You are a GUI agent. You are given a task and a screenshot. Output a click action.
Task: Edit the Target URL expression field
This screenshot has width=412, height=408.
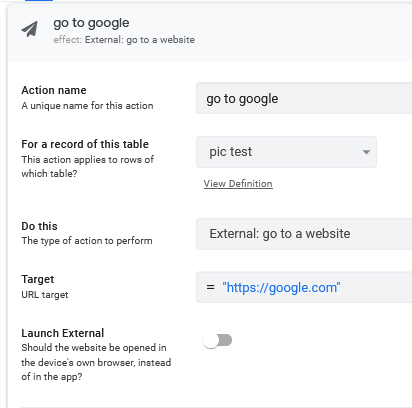[x=304, y=287]
